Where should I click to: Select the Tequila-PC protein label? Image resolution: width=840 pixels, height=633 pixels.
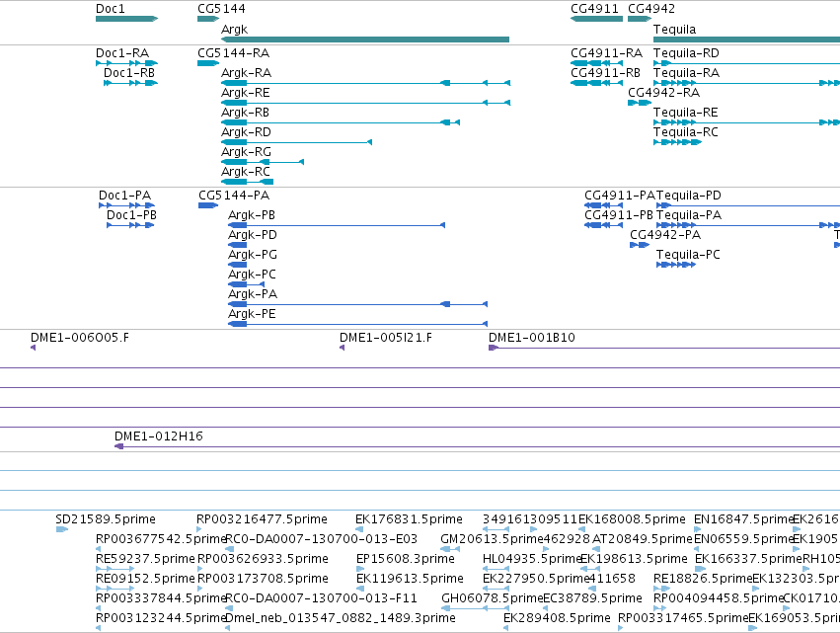coord(688,255)
